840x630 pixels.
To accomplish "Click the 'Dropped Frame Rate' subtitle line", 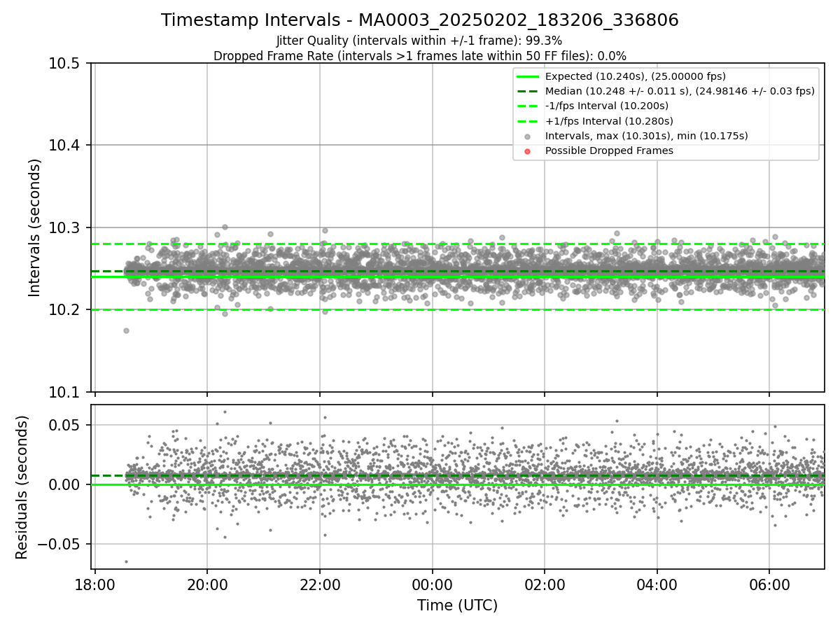I will (x=420, y=55).
